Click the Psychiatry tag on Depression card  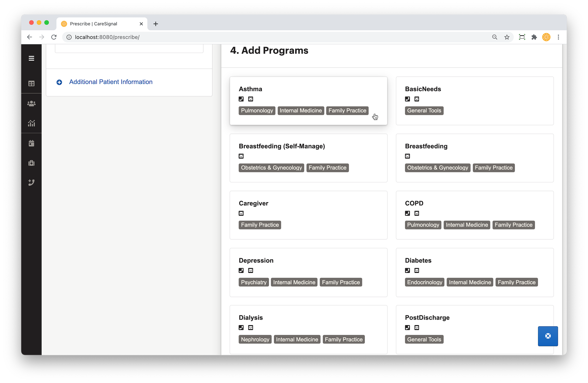tap(254, 282)
